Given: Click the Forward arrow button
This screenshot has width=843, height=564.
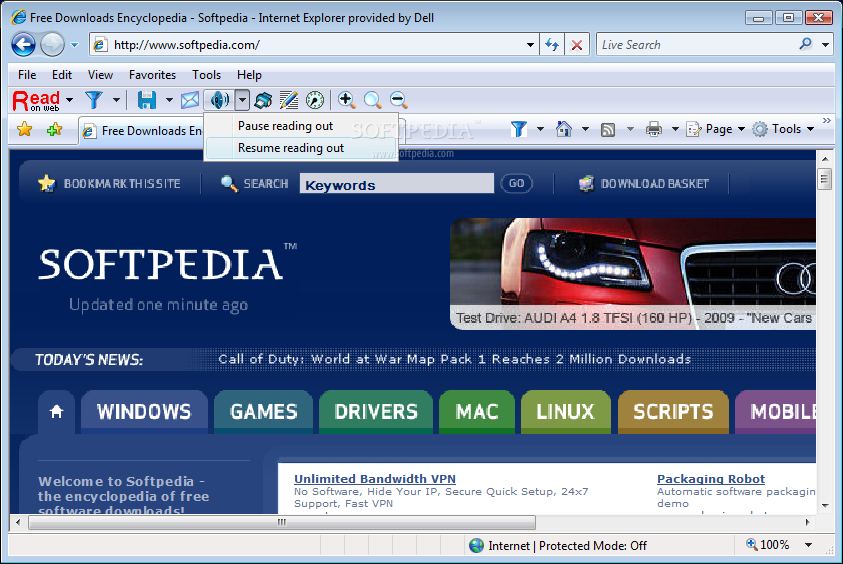Looking at the screenshot, I should click(x=53, y=45).
